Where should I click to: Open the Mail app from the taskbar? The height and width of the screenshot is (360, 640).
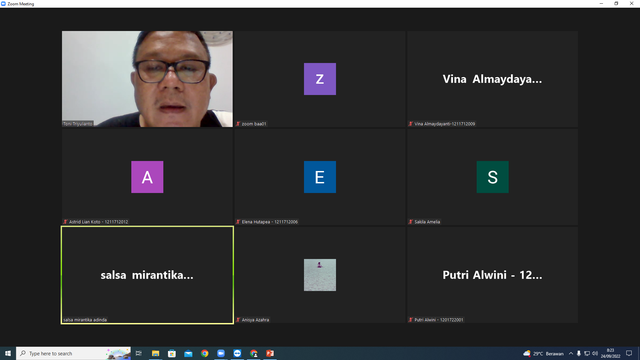(188, 353)
